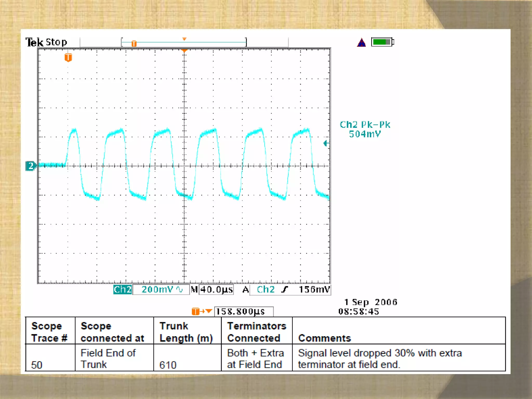Screen dimensions: 532x399
Task: Click the orange T icon in record bar
Action: pos(134,43)
